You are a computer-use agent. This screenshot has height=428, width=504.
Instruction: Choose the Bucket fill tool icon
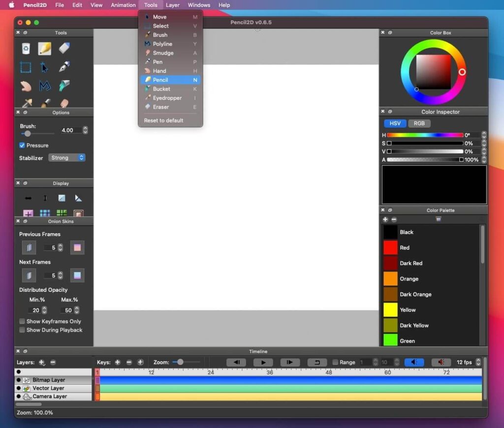(x=64, y=86)
